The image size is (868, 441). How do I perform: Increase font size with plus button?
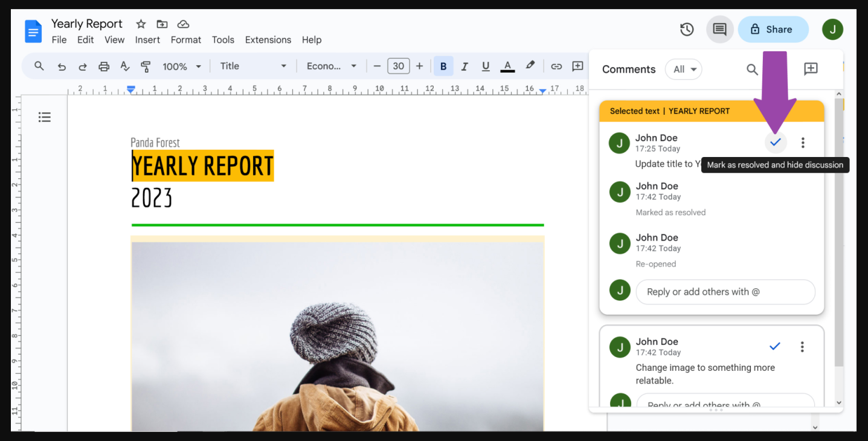419,66
